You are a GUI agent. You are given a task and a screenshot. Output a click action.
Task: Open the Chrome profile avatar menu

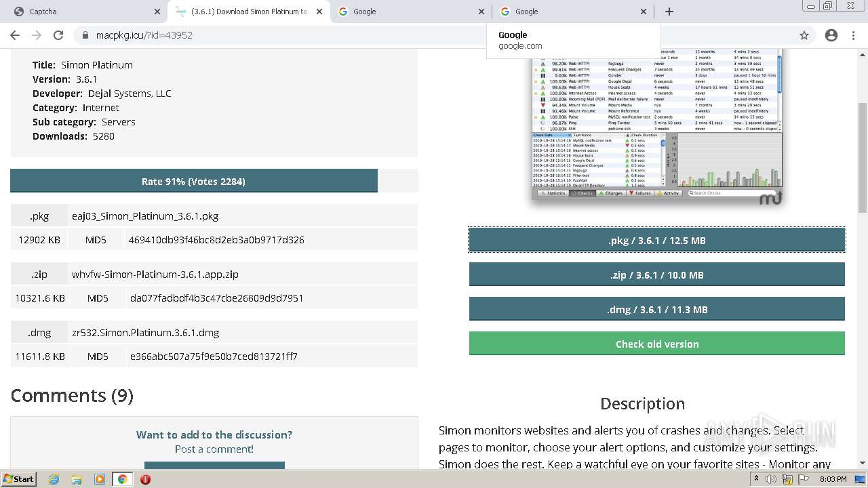pos(831,35)
